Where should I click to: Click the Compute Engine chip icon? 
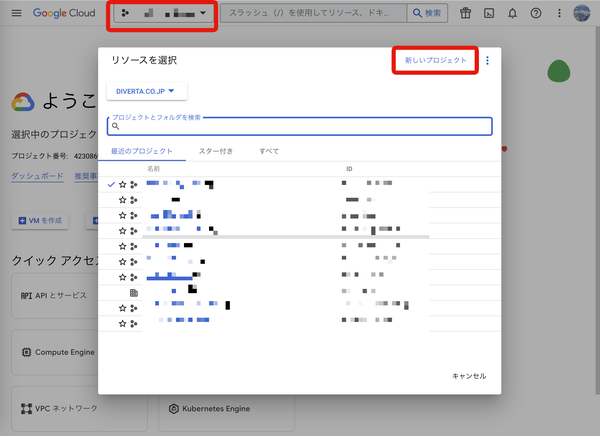26,352
